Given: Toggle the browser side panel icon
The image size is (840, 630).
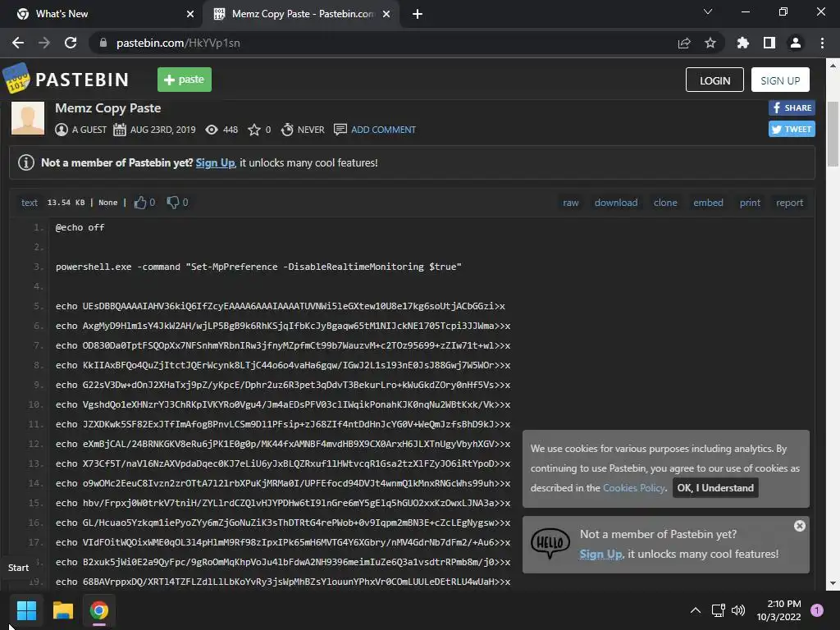Looking at the screenshot, I should 769,43.
